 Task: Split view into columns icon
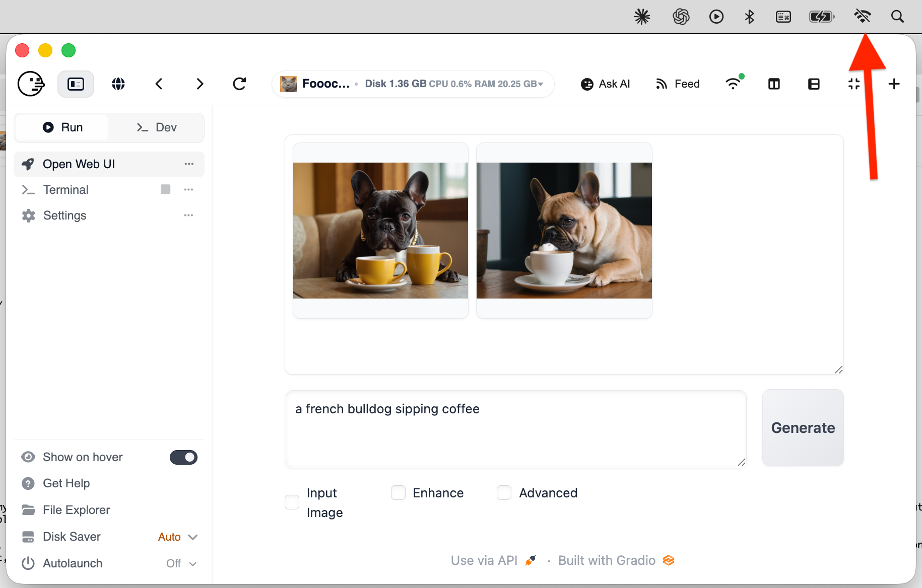(x=774, y=84)
